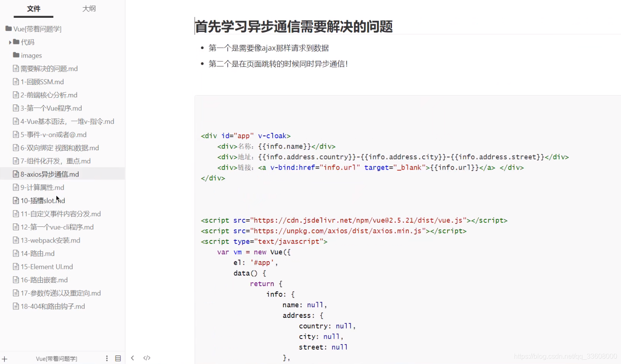
Task: Open file 17-参数传递以及重定向.md
Action: pos(61,293)
